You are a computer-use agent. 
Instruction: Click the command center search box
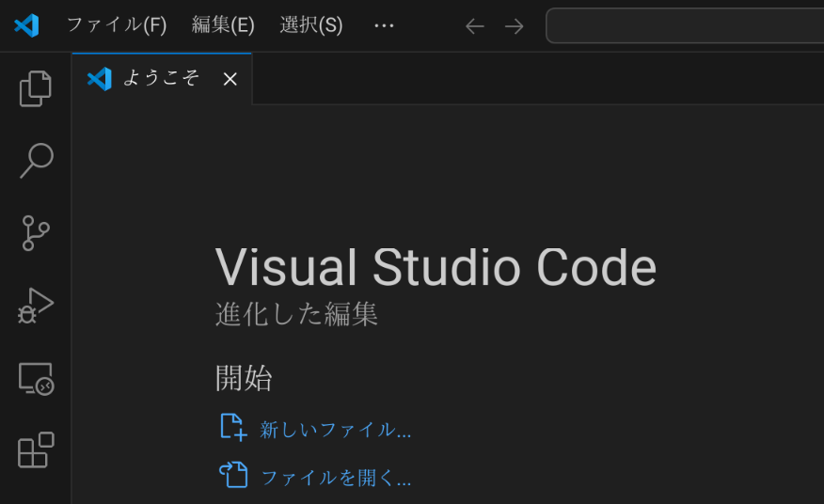[685, 25]
